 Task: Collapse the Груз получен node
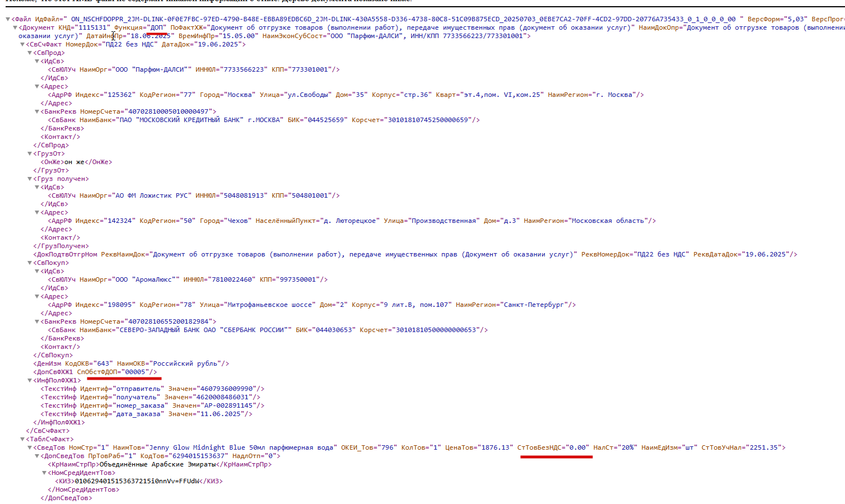click(30, 179)
